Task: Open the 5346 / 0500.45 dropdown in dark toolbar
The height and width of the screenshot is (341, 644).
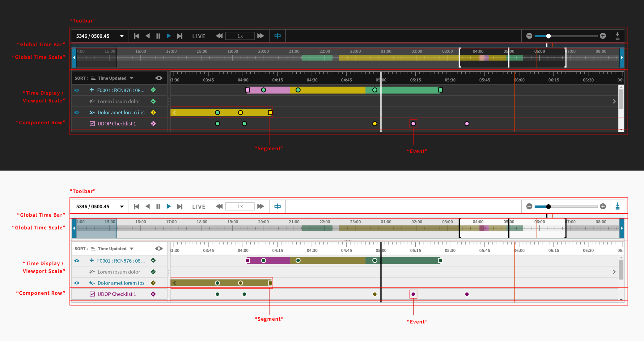Action: pyautogui.click(x=122, y=36)
